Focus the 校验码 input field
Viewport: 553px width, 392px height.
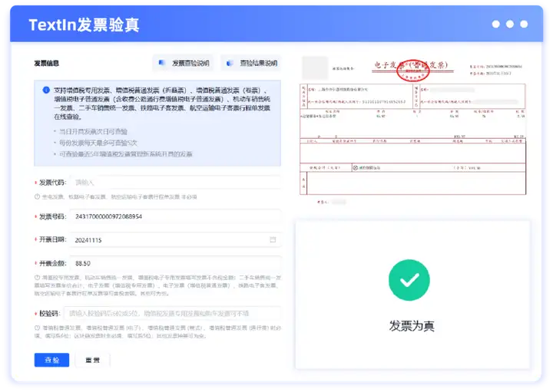pyautogui.click(x=172, y=313)
